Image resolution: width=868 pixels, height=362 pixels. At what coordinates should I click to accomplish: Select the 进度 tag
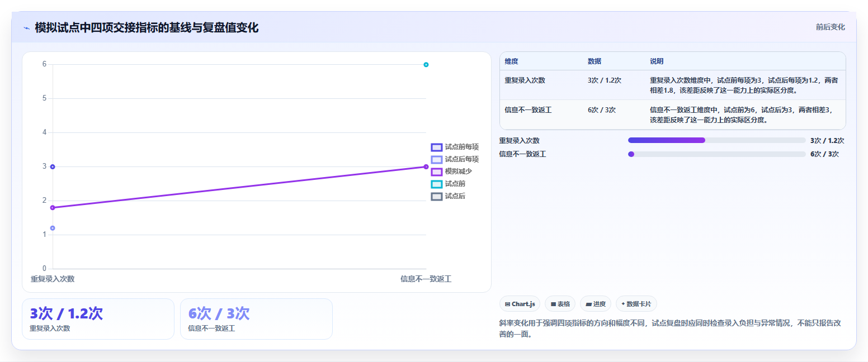point(596,304)
